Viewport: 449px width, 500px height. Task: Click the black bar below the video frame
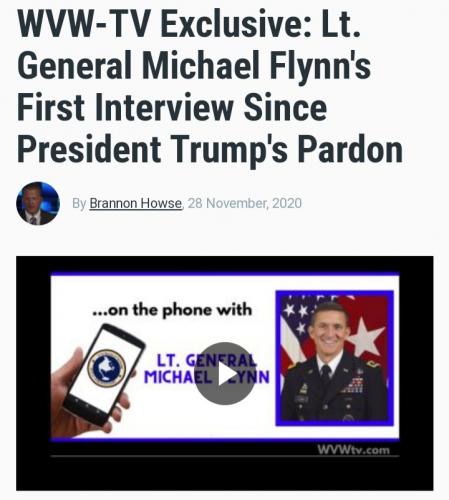(x=225, y=474)
